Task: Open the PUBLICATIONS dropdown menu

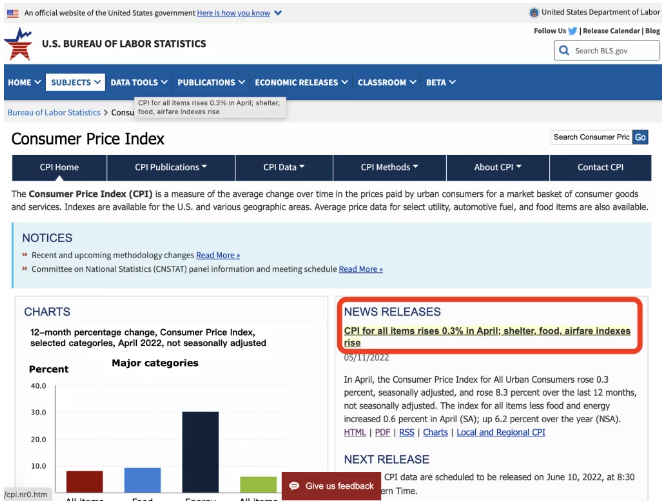Action: click(x=211, y=82)
